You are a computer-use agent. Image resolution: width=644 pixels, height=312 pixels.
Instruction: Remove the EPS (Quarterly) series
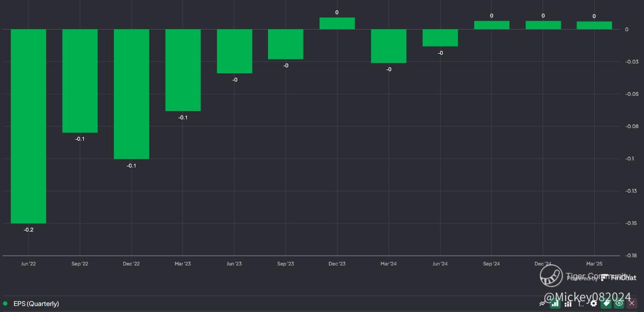coord(632,303)
